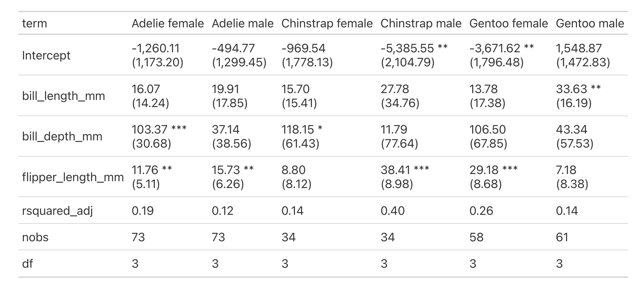The image size is (644, 292).
Task: Click the 'Intercept' row label
Action: pos(46,55)
